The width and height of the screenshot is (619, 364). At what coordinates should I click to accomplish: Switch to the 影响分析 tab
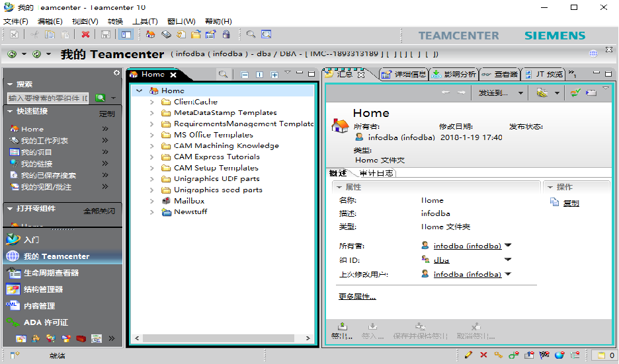pyautogui.click(x=454, y=74)
